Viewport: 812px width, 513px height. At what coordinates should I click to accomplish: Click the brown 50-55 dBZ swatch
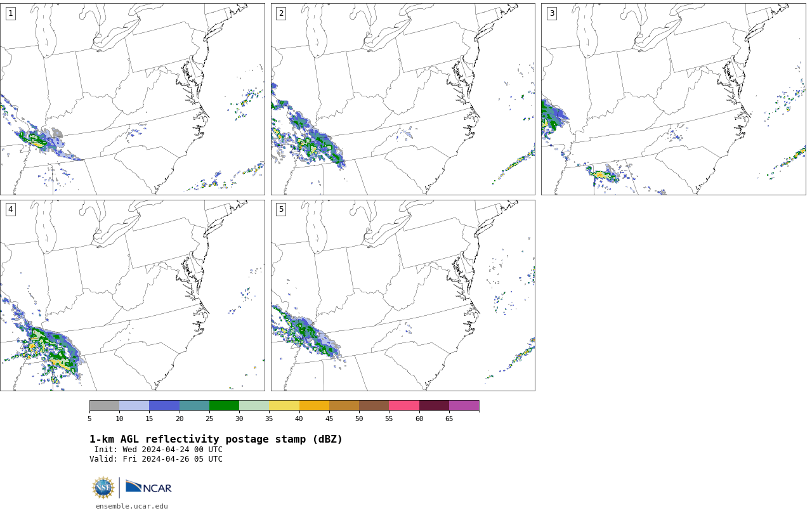374,406
